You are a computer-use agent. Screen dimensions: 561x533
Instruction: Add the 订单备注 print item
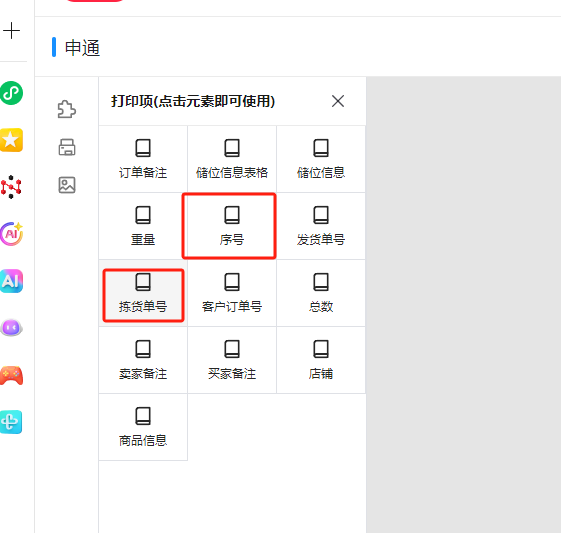(x=143, y=159)
